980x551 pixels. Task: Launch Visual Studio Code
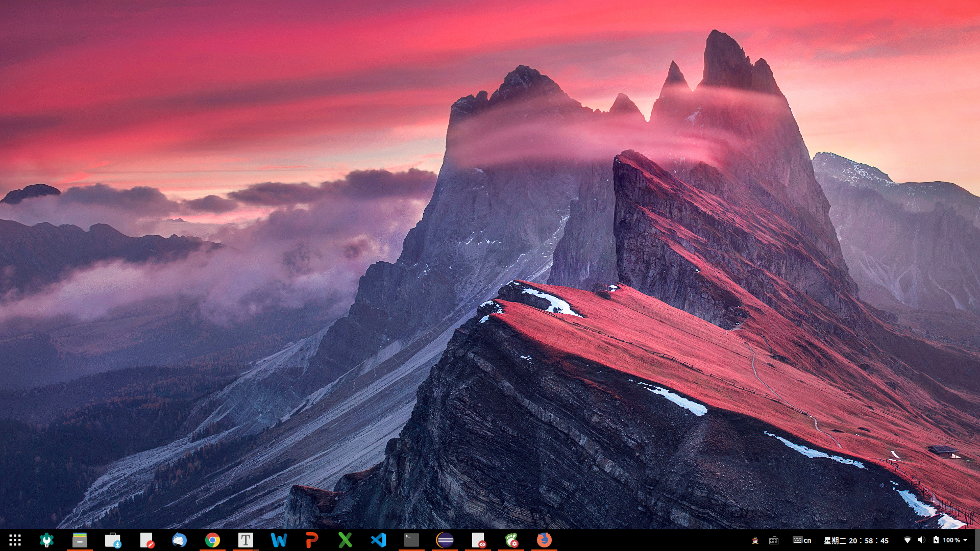click(x=378, y=540)
